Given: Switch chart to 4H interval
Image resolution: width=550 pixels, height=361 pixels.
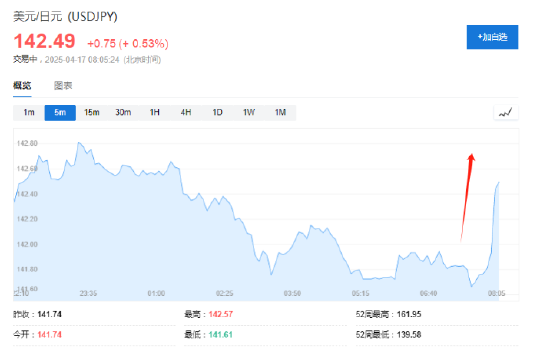Looking at the screenshot, I should coord(186,113).
